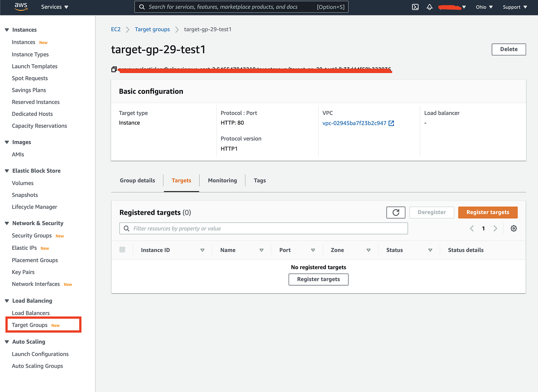This screenshot has height=392, width=538.
Task: Sort by Instance ID column arrow
Action: [x=202, y=250]
